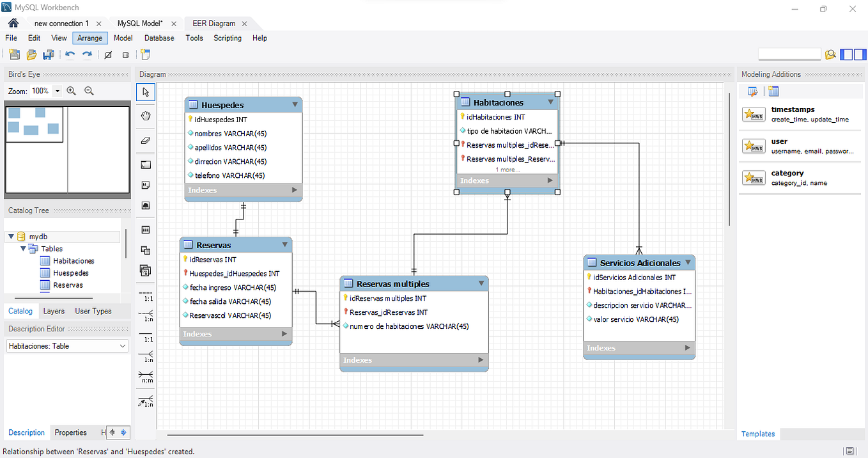Undo the last diagram change
Image resolution: width=868 pixels, height=458 pixels.
(x=70, y=54)
